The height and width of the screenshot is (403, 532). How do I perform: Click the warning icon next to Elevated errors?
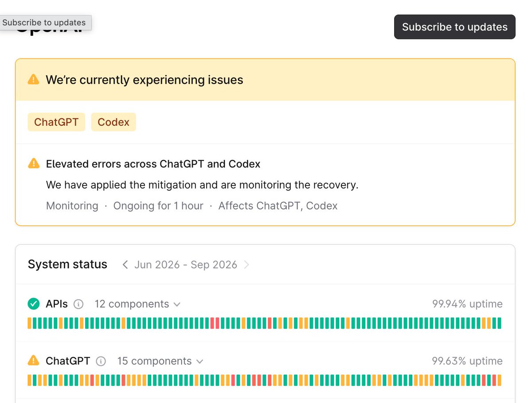pos(34,163)
